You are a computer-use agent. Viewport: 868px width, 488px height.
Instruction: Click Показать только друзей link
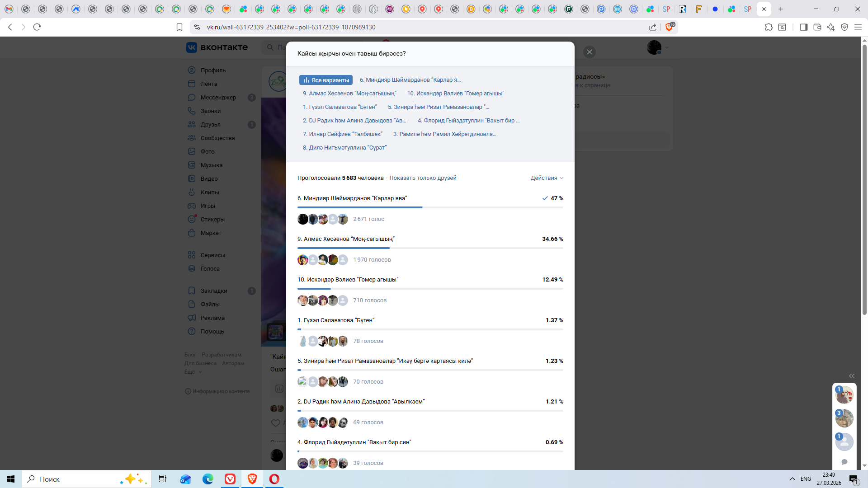423,178
